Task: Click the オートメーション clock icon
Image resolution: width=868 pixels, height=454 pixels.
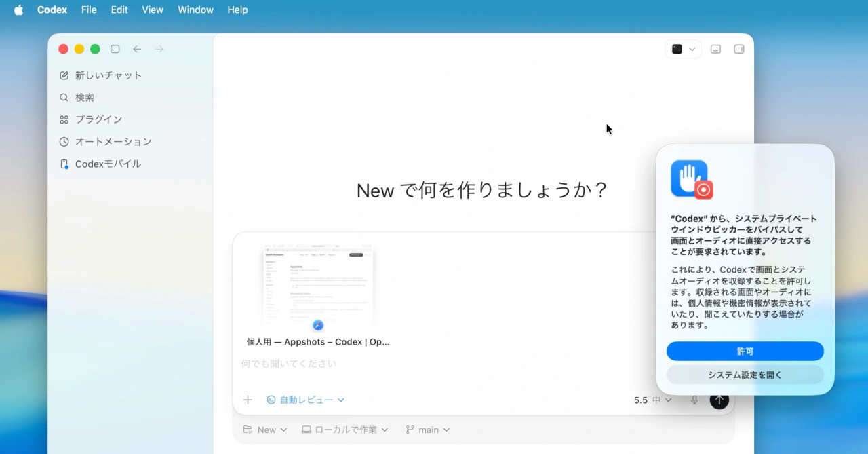Action: 64,142
